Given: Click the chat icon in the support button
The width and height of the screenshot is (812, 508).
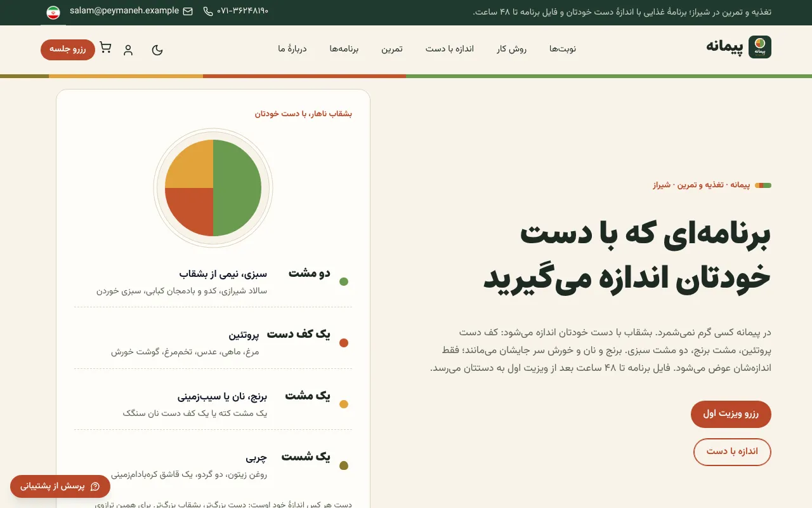Looking at the screenshot, I should coord(95,486).
